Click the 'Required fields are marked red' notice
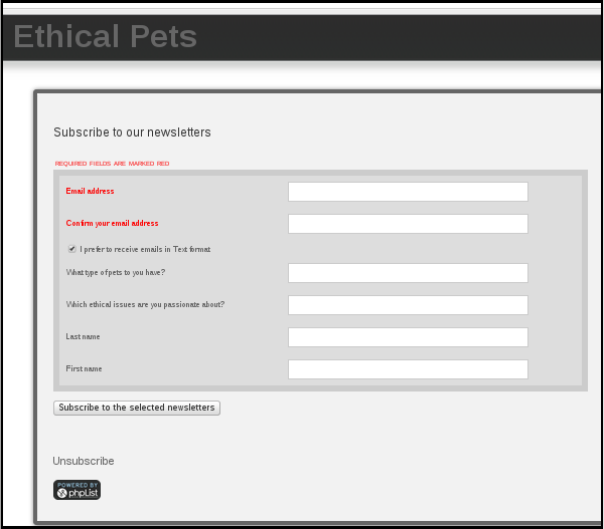Viewport: 604px width, 529px height. coord(112,163)
